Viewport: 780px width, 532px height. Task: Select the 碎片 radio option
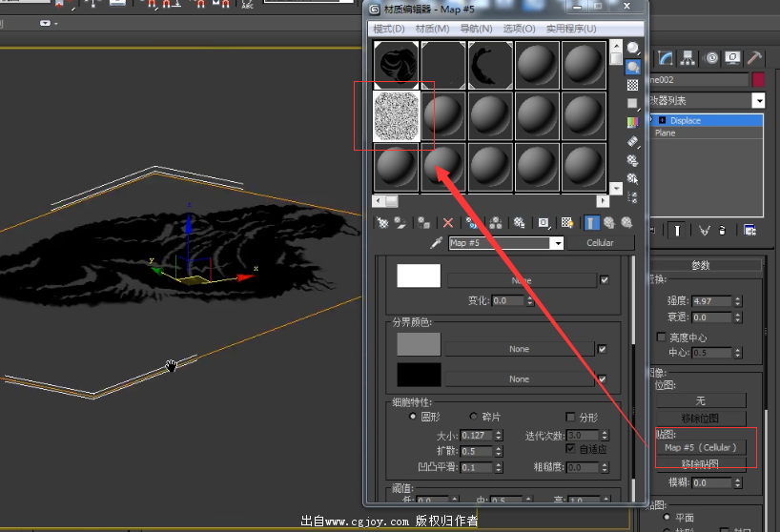coord(474,418)
